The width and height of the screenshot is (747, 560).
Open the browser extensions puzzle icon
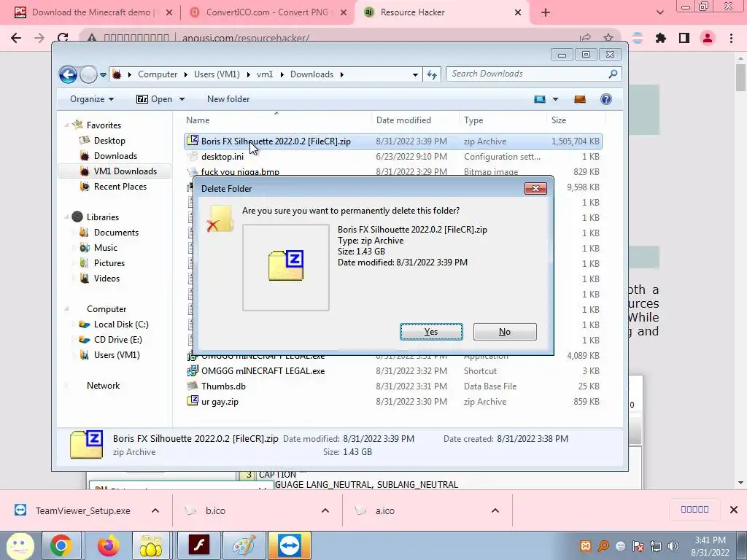pyautogui.click(x=661, y=38)
